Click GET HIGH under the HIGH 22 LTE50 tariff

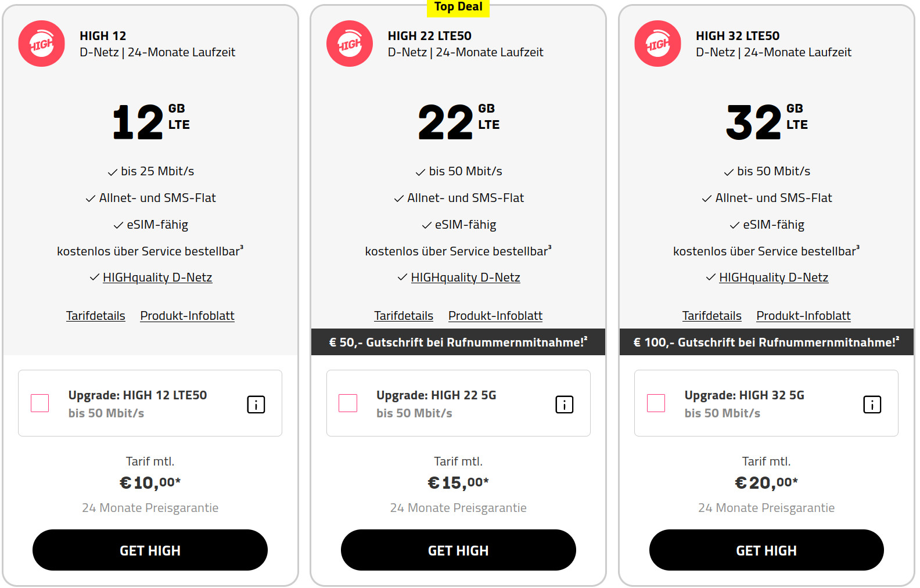pyautogui.click(x=458, y=550)
